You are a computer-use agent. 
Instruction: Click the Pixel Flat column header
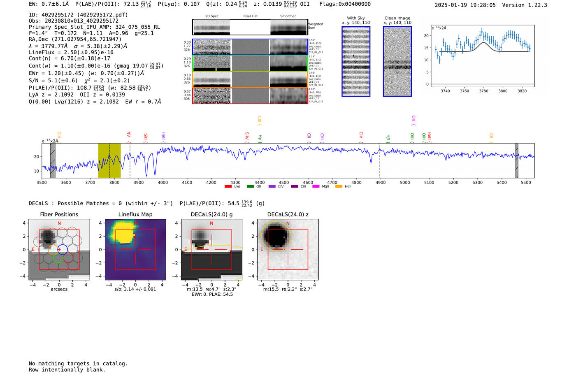[x=250, y=16]
